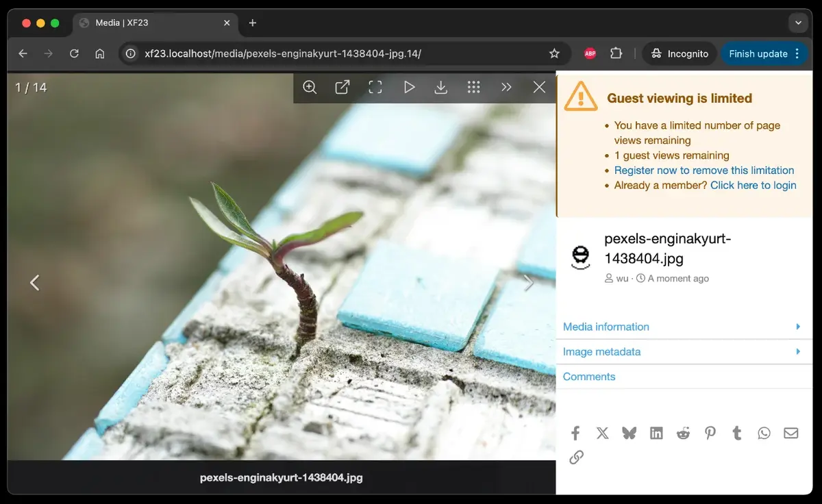Copy link using the chain icon

pos(576,457)
